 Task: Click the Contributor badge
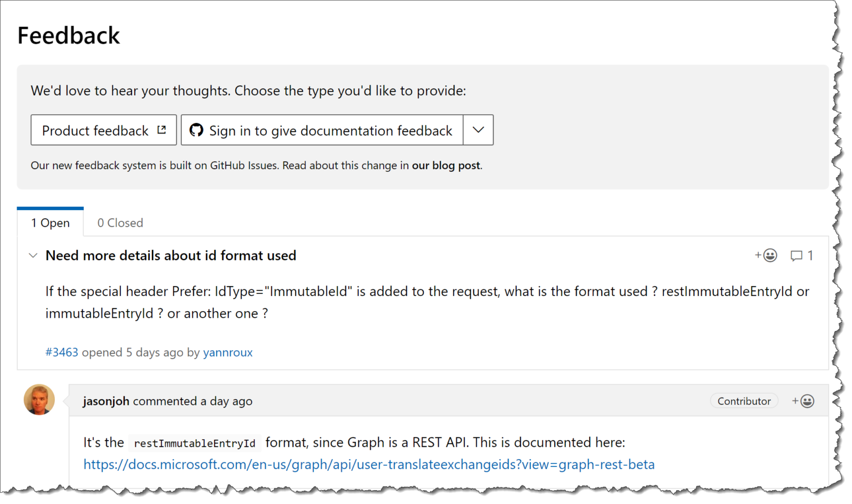744,400
